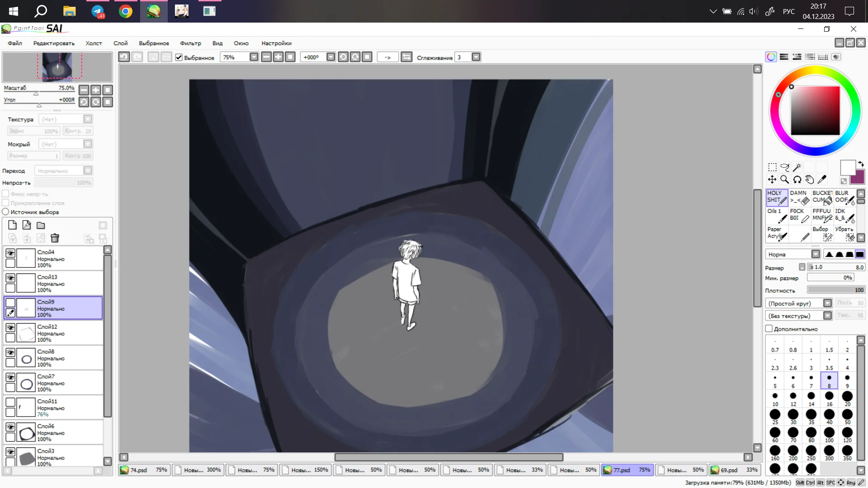Enable the Дополнительно checkbox
This screenshot has width=868, height=488.
click(769, 328)
